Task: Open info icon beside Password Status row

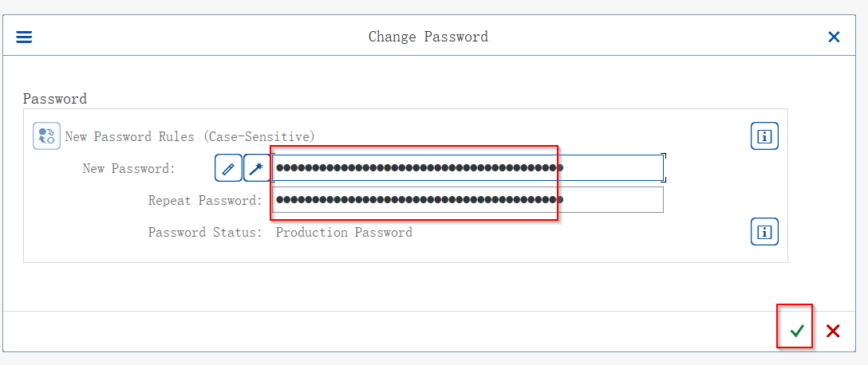Action: 764,232
